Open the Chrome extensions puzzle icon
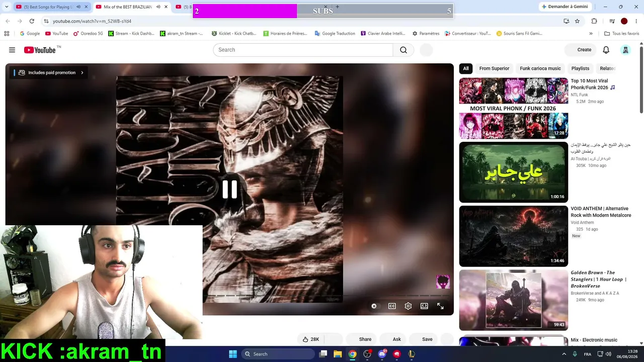644x362 pixels. pos(594,21)
